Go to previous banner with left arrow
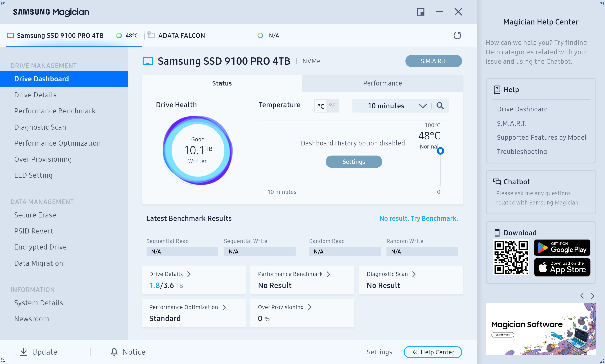This screenshot has width=605, height=364. coord(582,296)
